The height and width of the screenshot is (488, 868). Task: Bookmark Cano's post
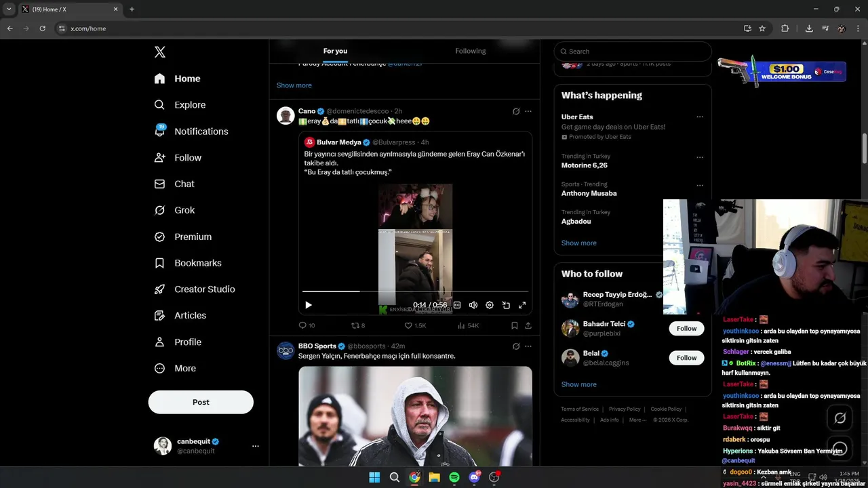click(x=515, y=325)
